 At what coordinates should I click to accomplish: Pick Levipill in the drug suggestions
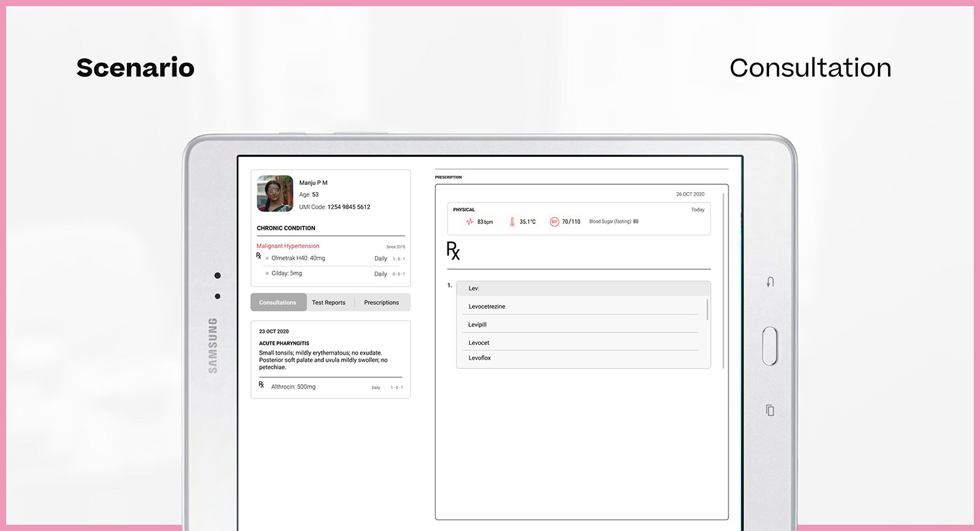point(478,325)
